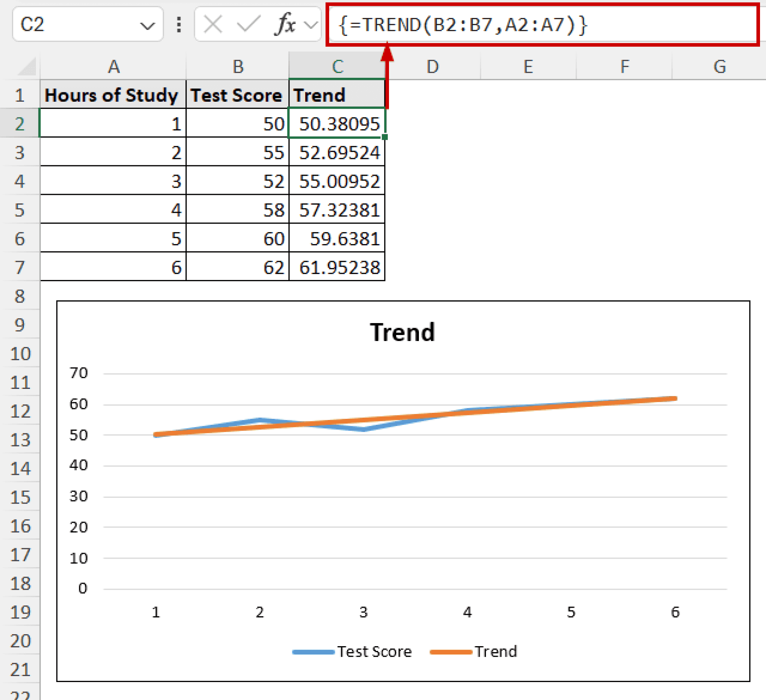Select row 2 header
Viewport: 766px width, 700px height.
click(20, 123)
